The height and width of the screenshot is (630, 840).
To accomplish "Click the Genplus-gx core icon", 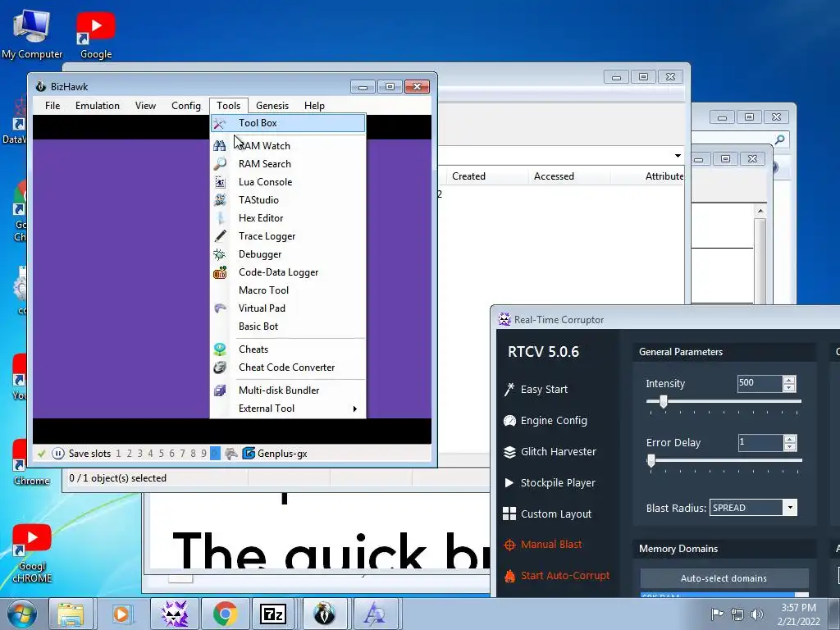I will [249, 453].
